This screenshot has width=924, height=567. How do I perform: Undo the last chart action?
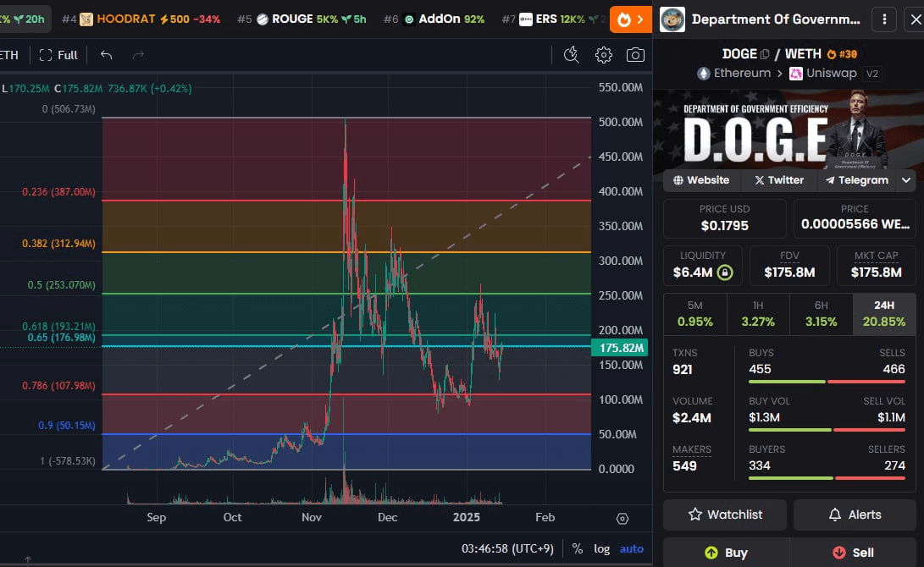pyautogui.click(x=106, y=55)
